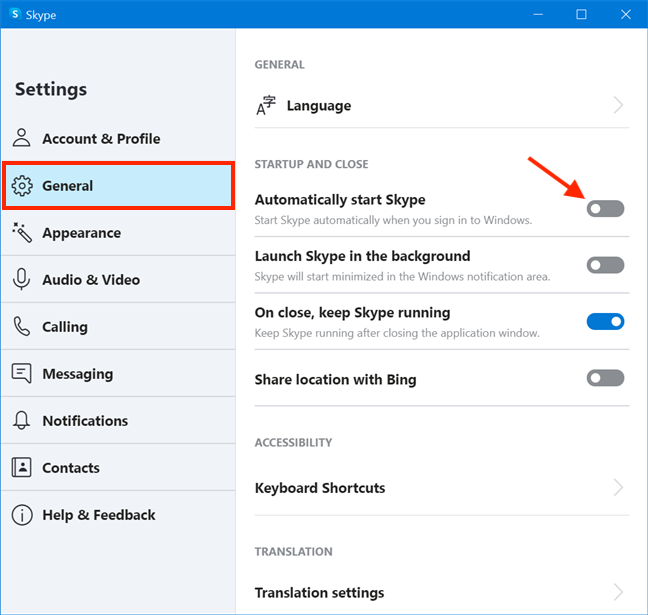648x615 pixels.
Task: Open Keyboard Shortcuts chevron arrow
Action: coord(618,488)
